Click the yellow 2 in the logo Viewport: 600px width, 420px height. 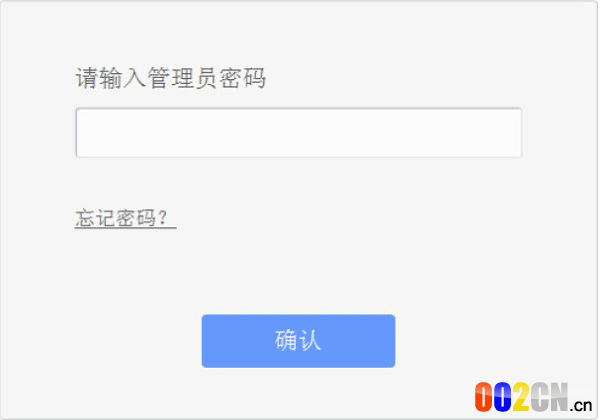coord(521,397)
